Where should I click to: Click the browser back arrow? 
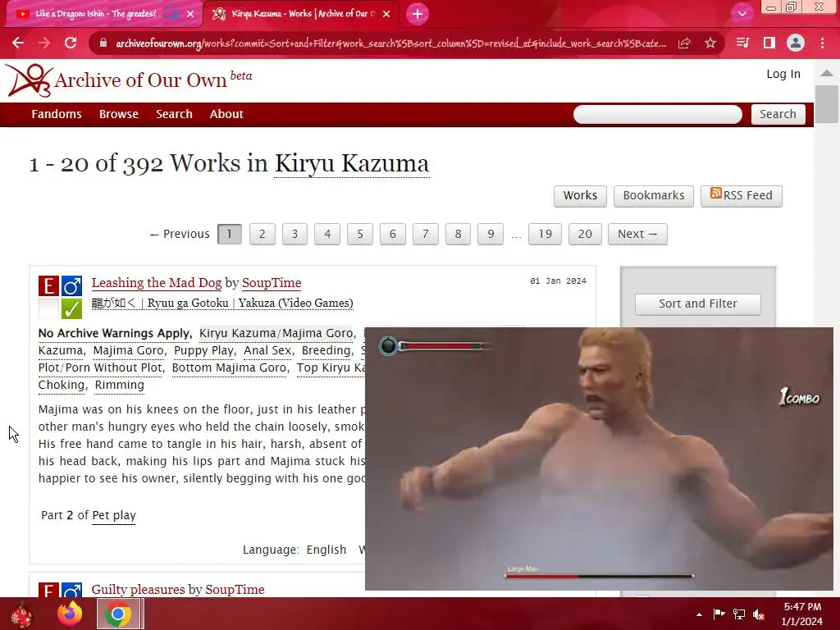click(18, 43)
